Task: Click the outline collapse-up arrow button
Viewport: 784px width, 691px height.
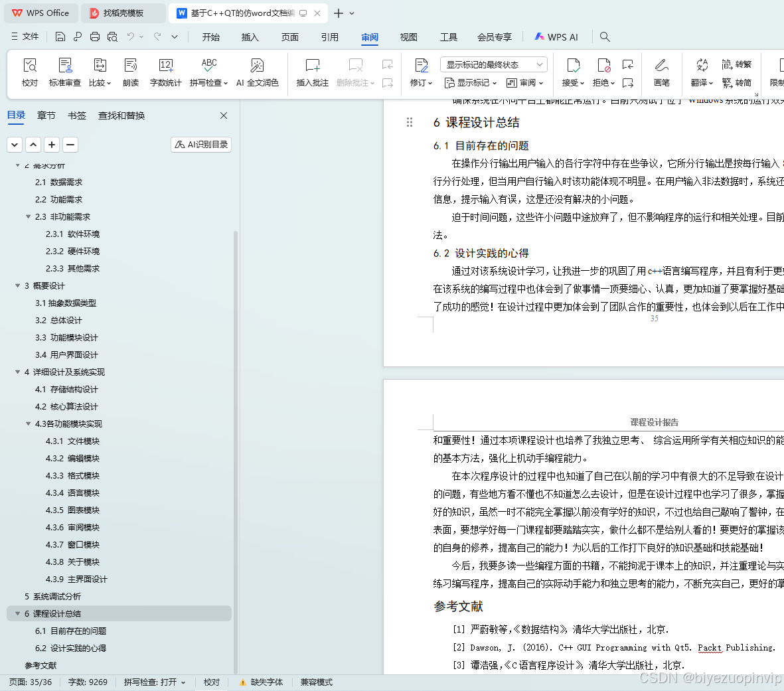Action: [33, 145]
